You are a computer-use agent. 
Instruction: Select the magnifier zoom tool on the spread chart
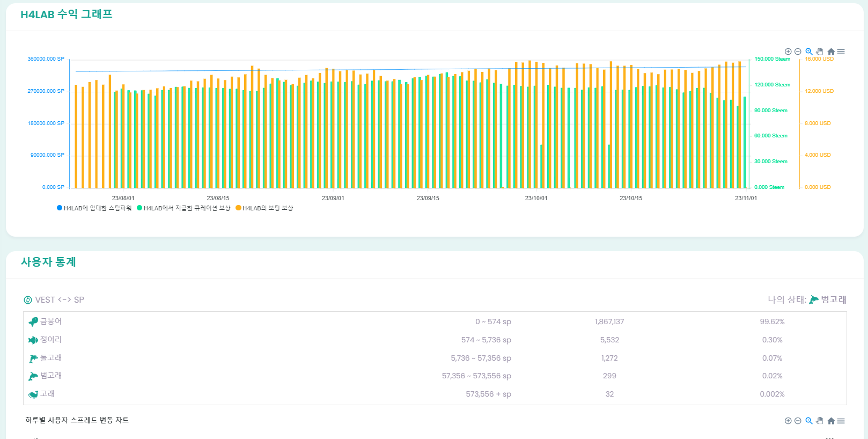tap(809, 421)
